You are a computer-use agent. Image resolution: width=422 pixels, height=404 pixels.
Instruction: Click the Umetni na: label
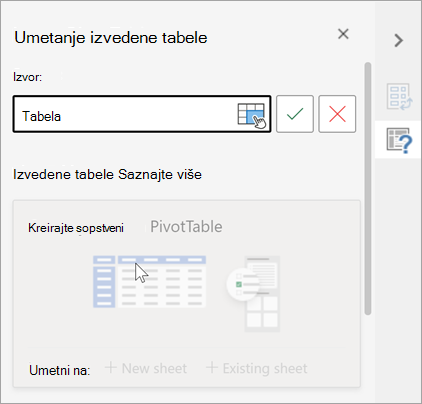coord(60,370)
